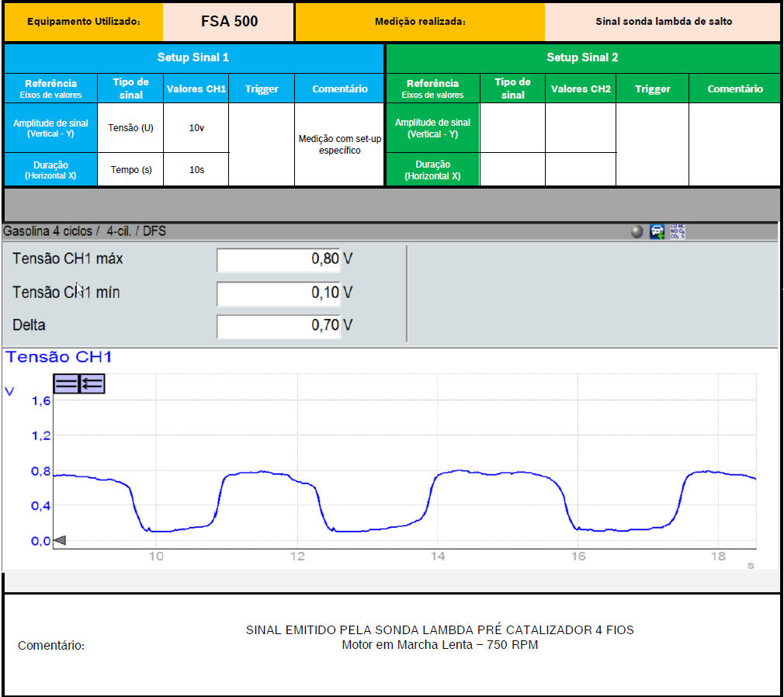This screenshot has height=697, width=784.
Task: Click the gray sphere status indicator
Action: tap(637, 231)
